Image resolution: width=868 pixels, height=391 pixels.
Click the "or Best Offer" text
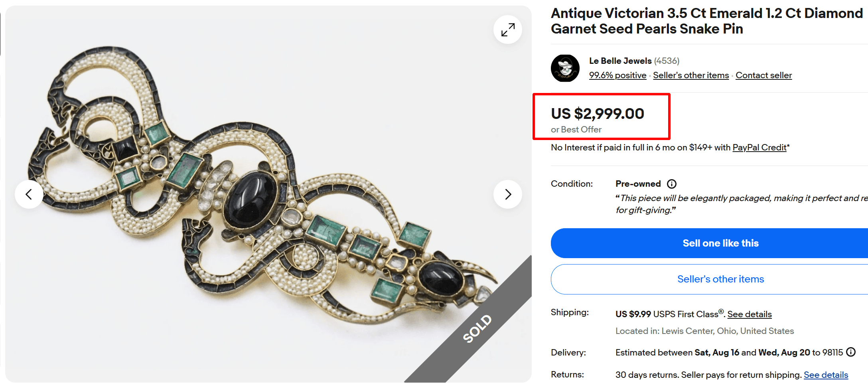click(x=576, y=129)
